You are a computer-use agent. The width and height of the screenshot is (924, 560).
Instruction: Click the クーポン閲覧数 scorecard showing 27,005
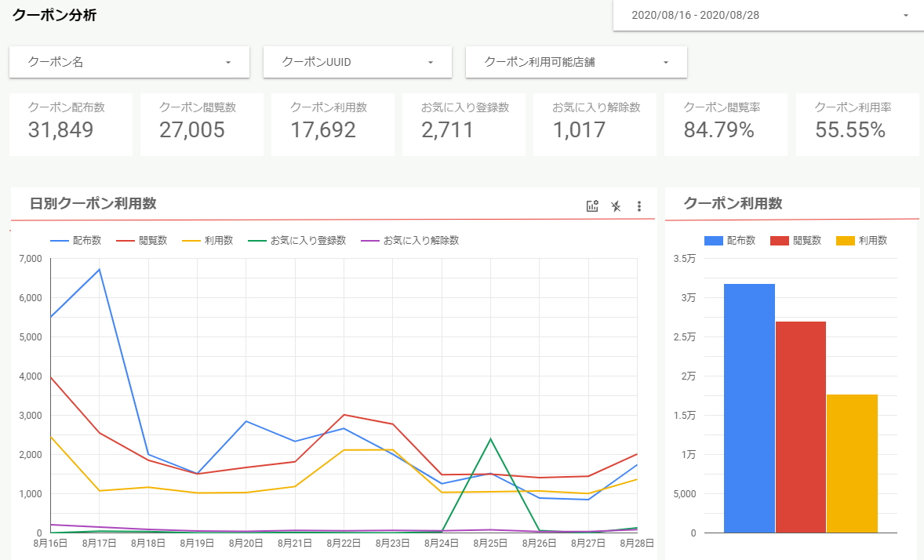pyautogui.click(x=202, y=125)
